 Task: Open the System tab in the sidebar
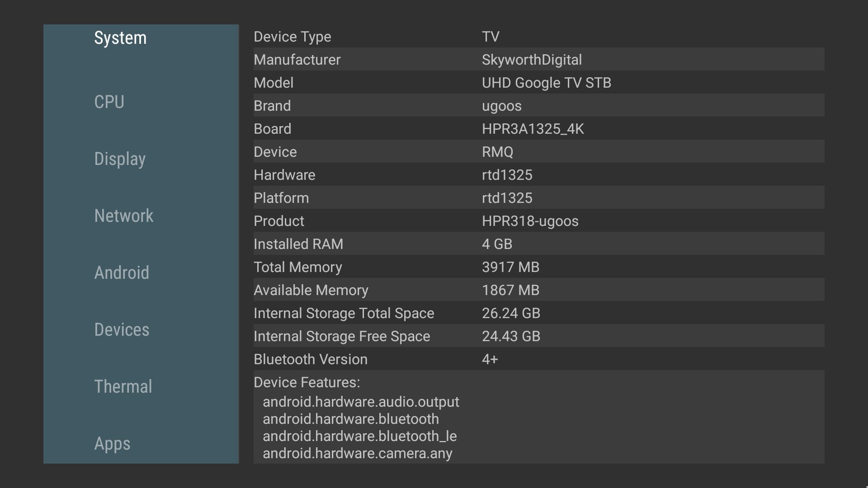[120, 38]
